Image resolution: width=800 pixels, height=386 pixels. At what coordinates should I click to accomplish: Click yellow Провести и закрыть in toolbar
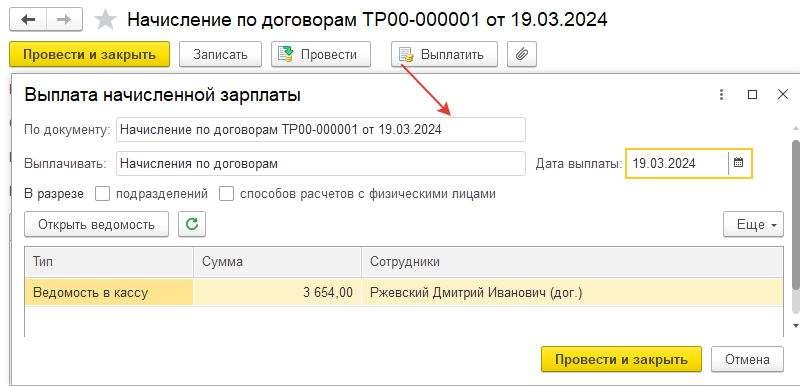(89, 54)
